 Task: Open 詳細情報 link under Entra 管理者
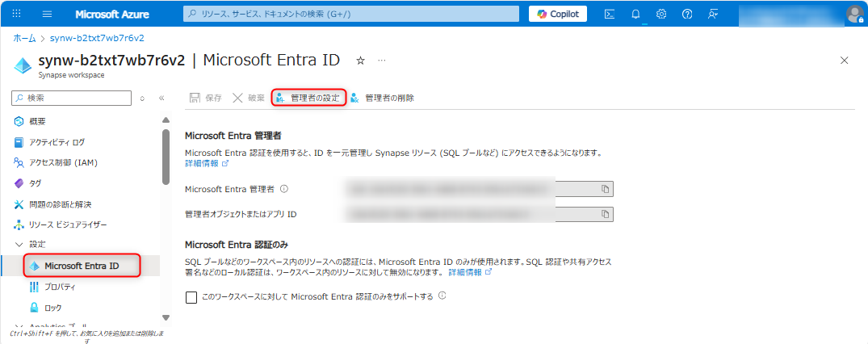pos(207,164)
